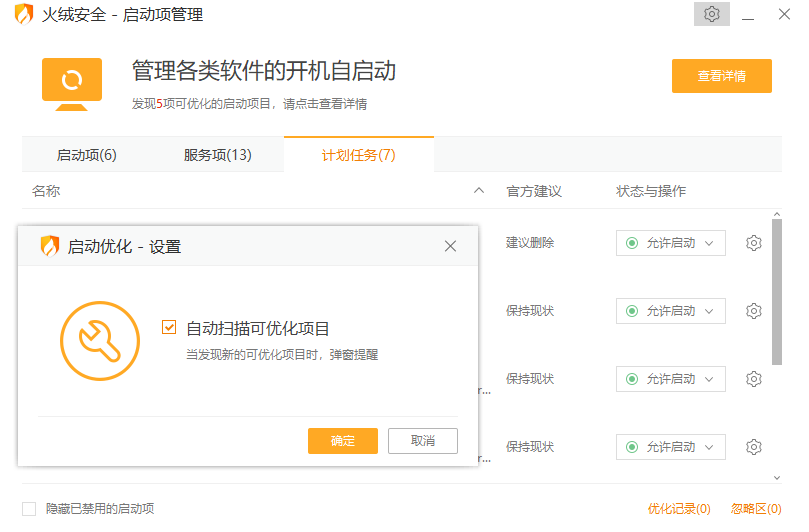Expand 允许启动 dropdown for 建议删除 row

coord(670,243)
